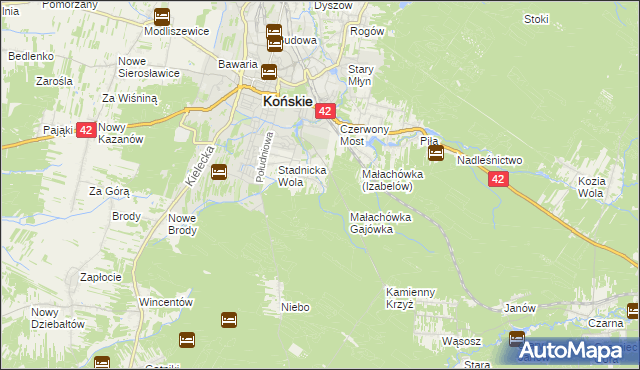
Task: Select the Bedlenko label
Action: pyautogui.click(x=31, y=56)
